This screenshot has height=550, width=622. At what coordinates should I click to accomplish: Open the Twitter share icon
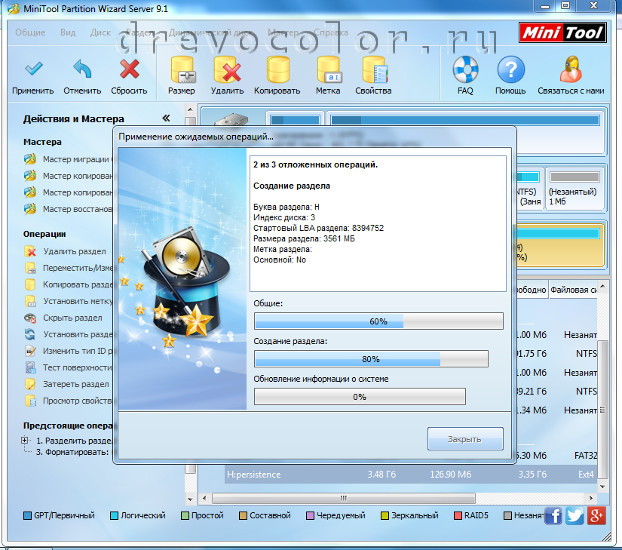tap(575, 516)
